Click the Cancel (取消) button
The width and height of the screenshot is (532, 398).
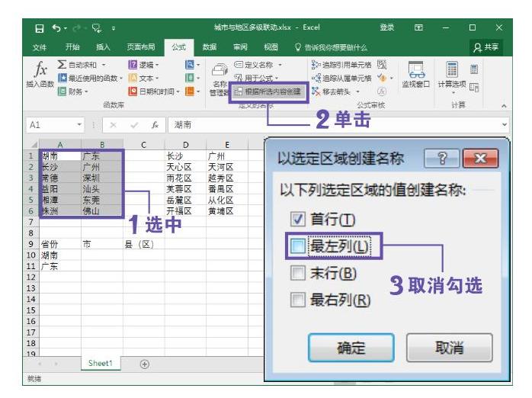click(450, 348)
